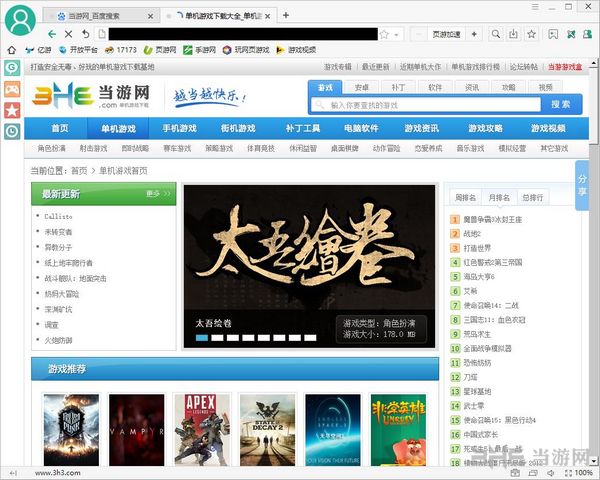
Task: Open the dropdown arrow beside the address star
Action: [x=396, y=35]
